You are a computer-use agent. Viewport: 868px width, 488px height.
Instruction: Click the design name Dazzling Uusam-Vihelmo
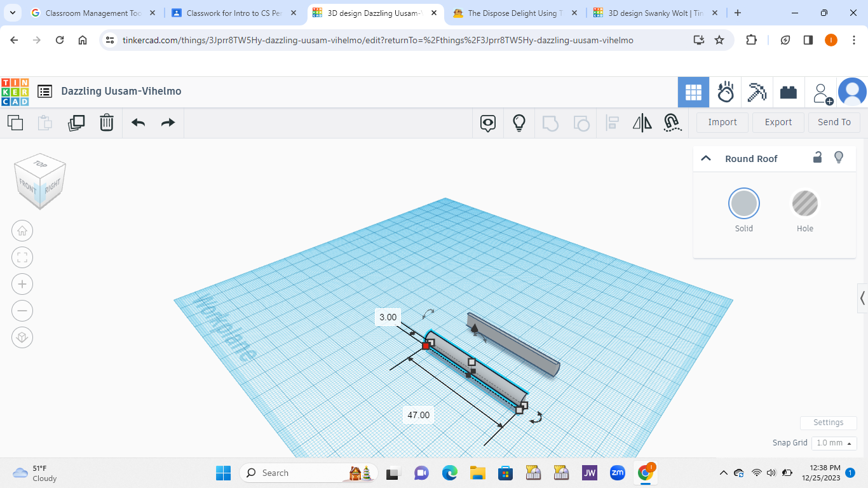pyautogui.click(x=121, y=91)
